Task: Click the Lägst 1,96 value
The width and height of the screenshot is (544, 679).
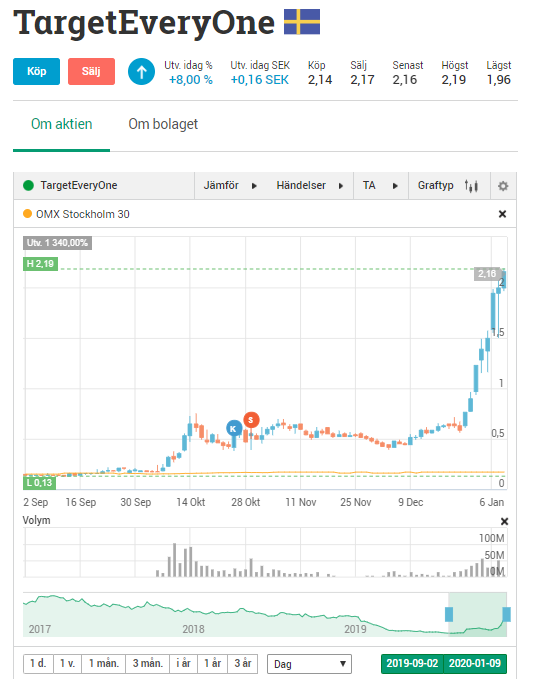Action: pyautogui.click(x=499, y=80)
